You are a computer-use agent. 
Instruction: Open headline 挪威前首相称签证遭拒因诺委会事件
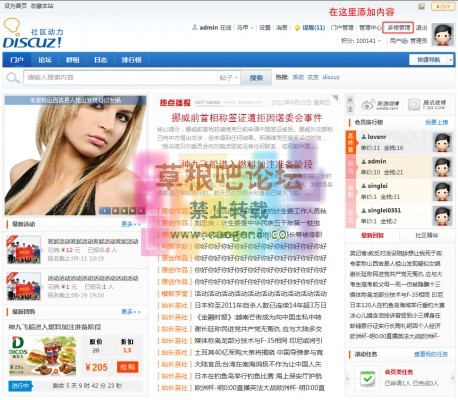(247, 118)
